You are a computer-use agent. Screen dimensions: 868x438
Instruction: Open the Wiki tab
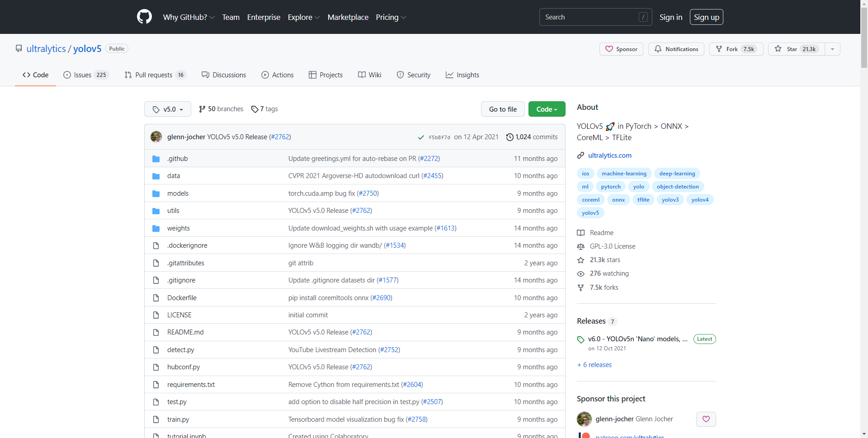(369, 75)
